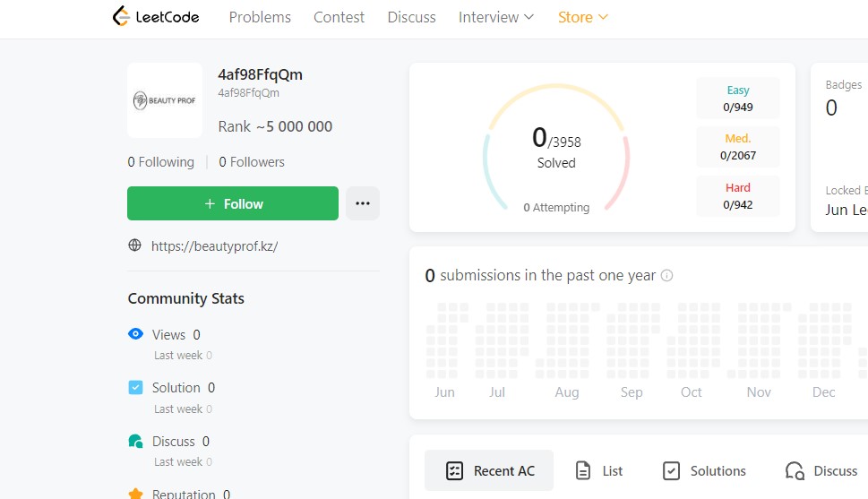Switch to the Discuss tab below heatmap

point(821,470)
